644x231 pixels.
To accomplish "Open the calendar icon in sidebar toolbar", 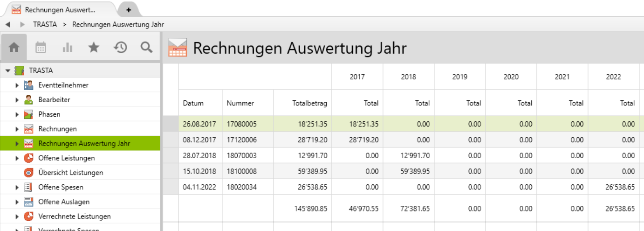I will pos(41,47).
